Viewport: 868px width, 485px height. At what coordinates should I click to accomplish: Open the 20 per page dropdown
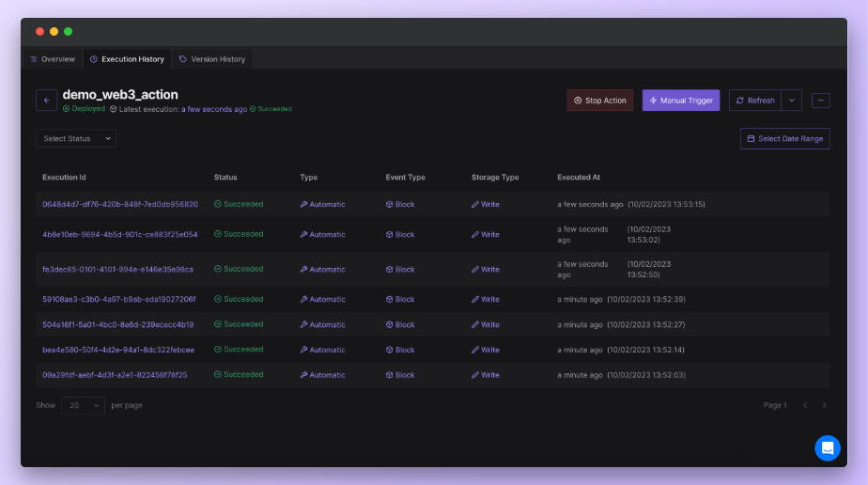pos(83,405)
